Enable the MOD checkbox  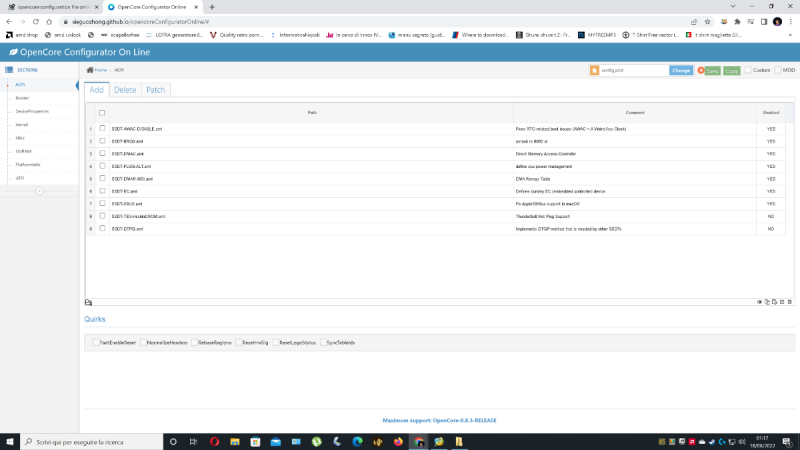pyautogui.click(x=778, y=70)
